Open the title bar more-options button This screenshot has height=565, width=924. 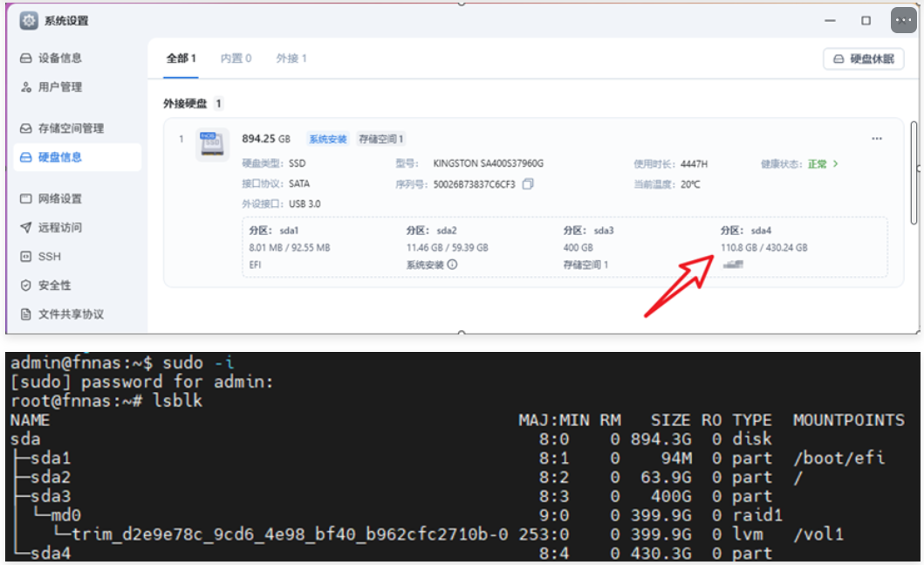click(903, 21)
